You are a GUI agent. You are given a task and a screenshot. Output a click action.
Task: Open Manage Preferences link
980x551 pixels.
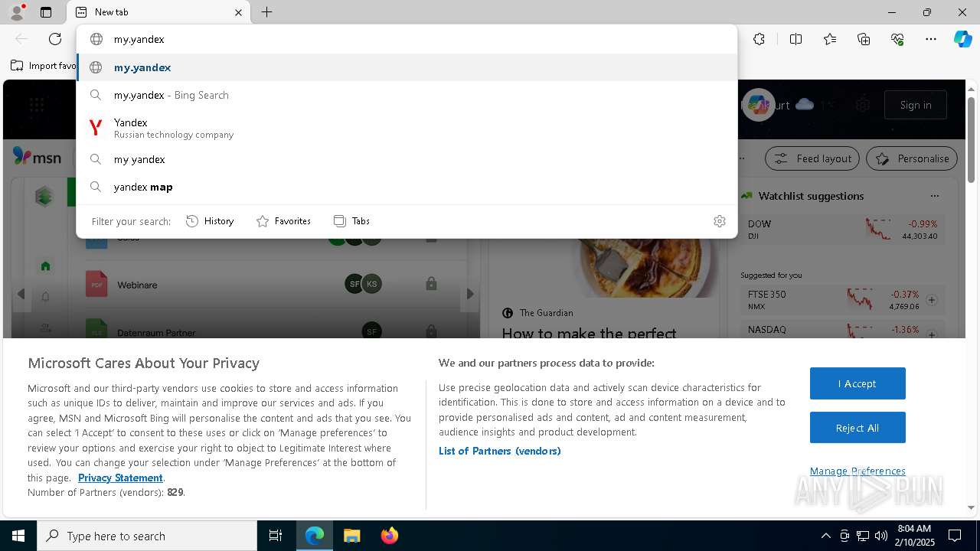pos(857,471)
